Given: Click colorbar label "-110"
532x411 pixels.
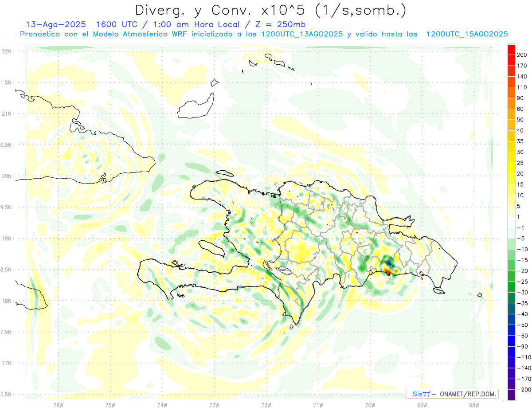Looking at the screenshot, I should click(x=525, y=357).
